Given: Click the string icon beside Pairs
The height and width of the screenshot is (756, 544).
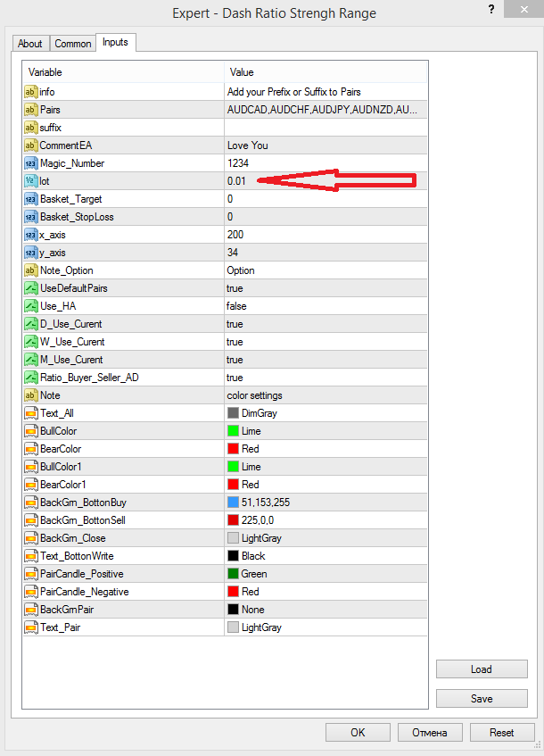Looking at the screenshot, I should point(30,110).
